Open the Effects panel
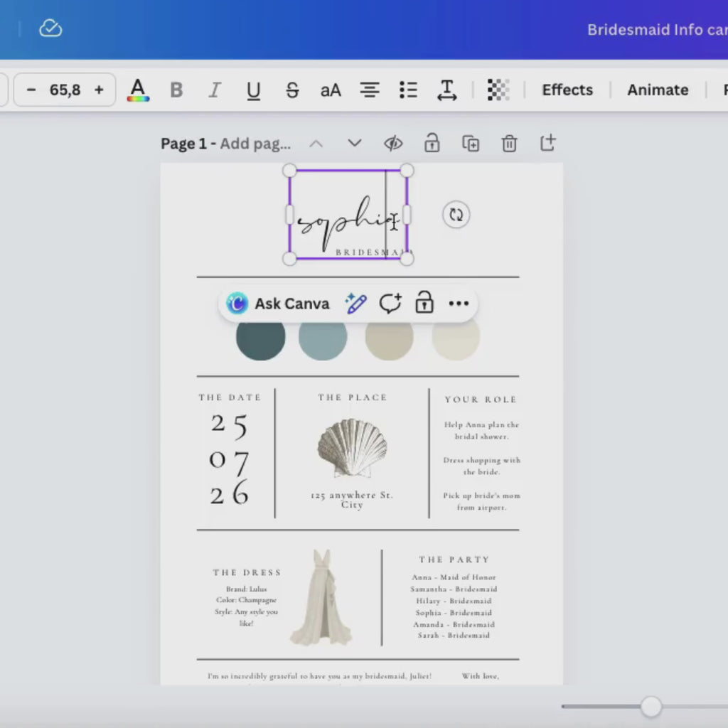Viewport: 728px width, 728px height. tap(567, 90)
